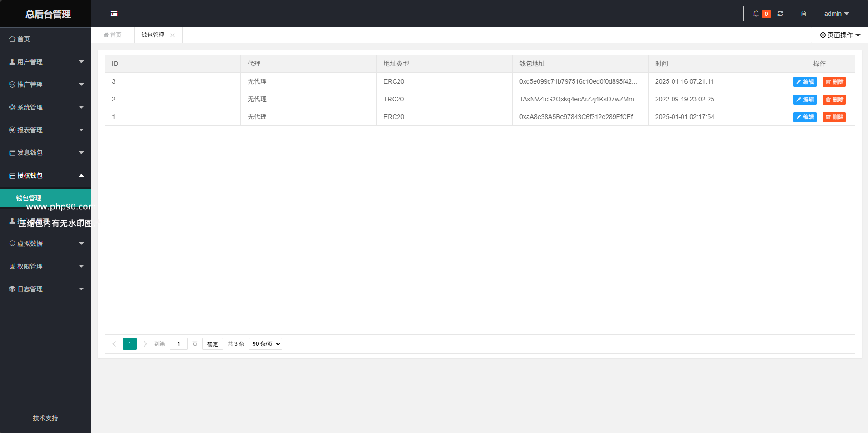The image size is (868, 433).
Task: Open the 90 条/页 page size selector
Action: click(265, 344)
